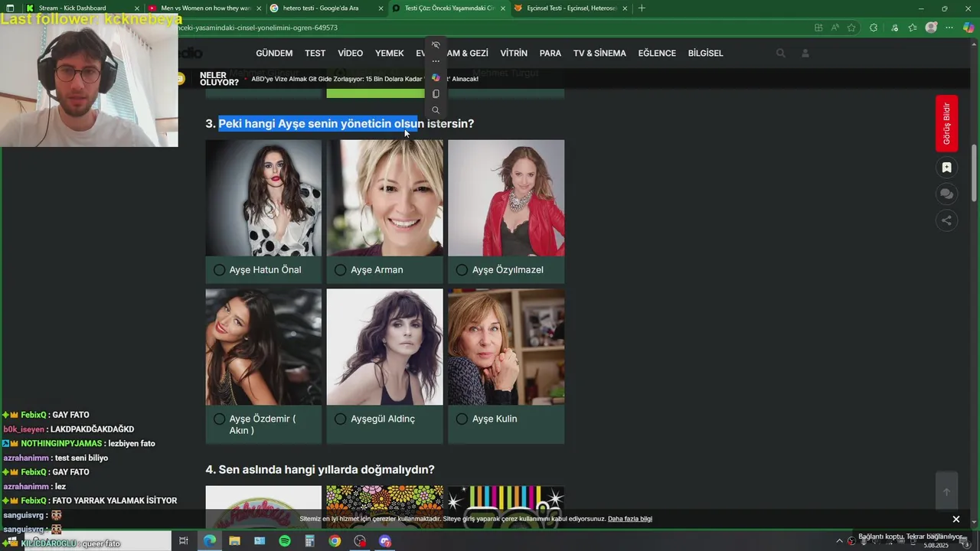980x551 pixels.
Task: Add page to favorites with star icon
Action: click(851, 28)
